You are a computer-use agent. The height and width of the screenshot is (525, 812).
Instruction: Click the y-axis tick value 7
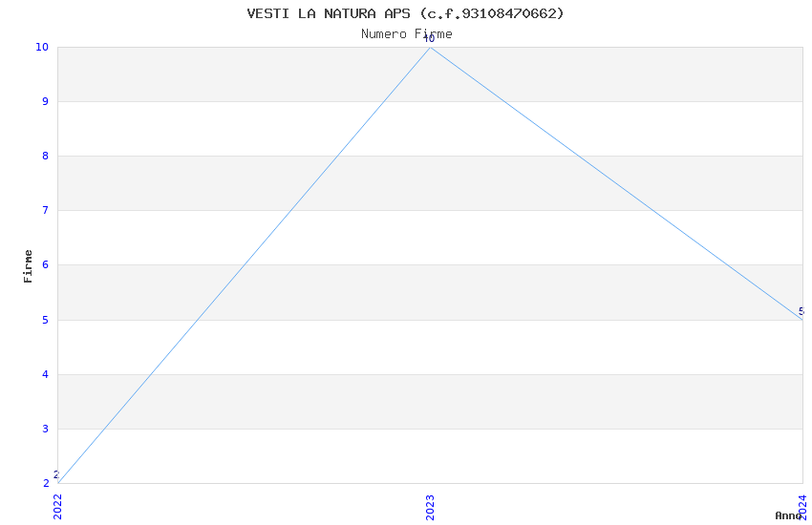click(46, 210)
